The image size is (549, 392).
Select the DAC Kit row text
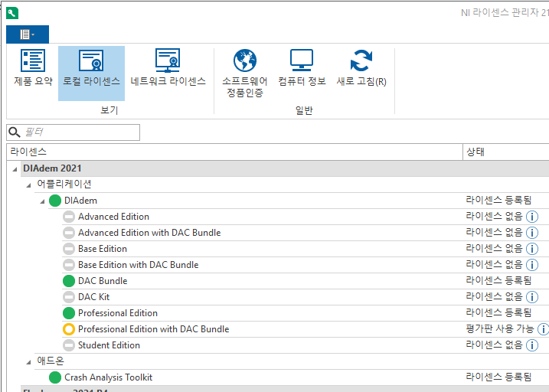click(x=93, y=297)
